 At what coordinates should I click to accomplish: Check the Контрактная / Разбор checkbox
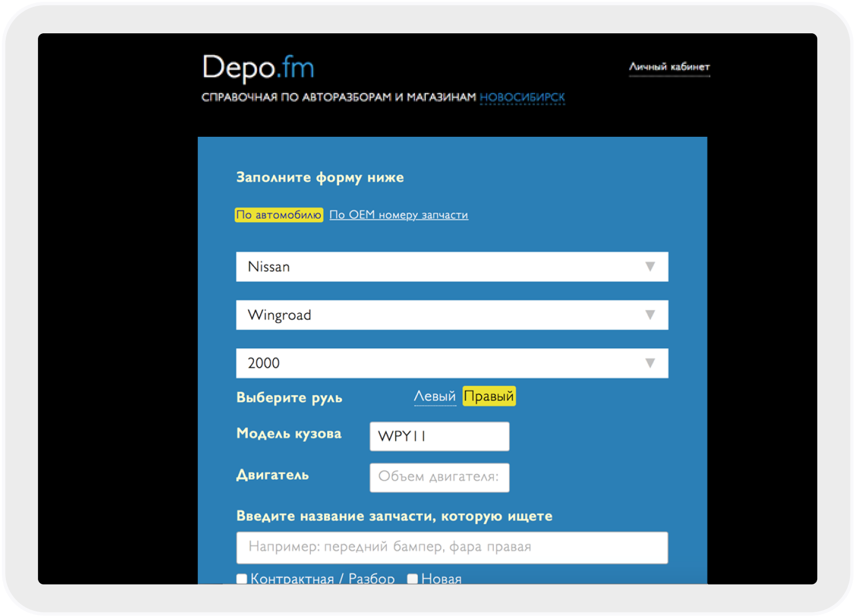(x=242, y=579)
